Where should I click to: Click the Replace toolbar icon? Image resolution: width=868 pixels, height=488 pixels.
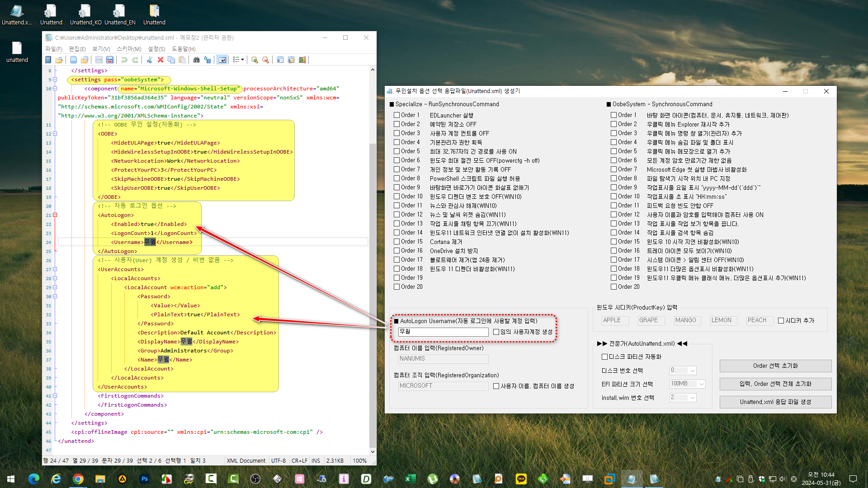(x=208, y=60)
